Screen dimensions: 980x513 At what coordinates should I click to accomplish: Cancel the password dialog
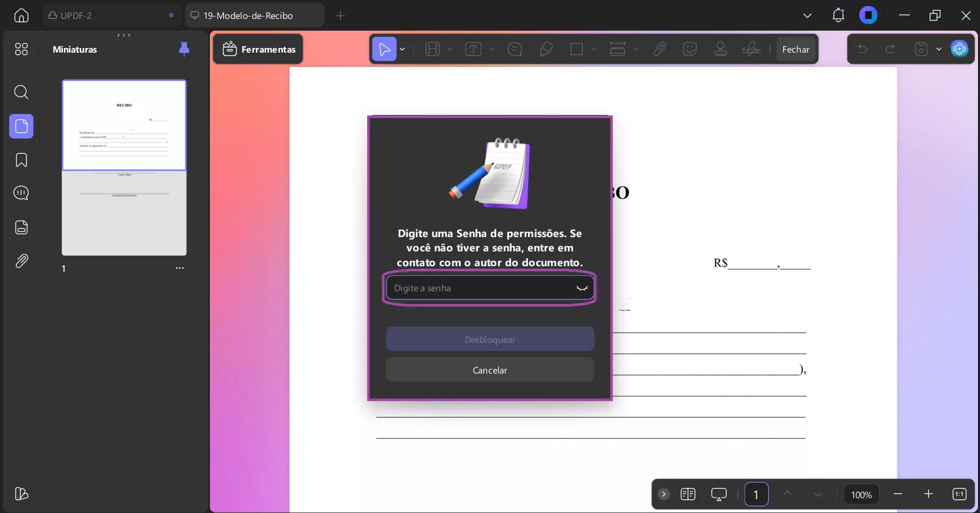coord(489,370)
